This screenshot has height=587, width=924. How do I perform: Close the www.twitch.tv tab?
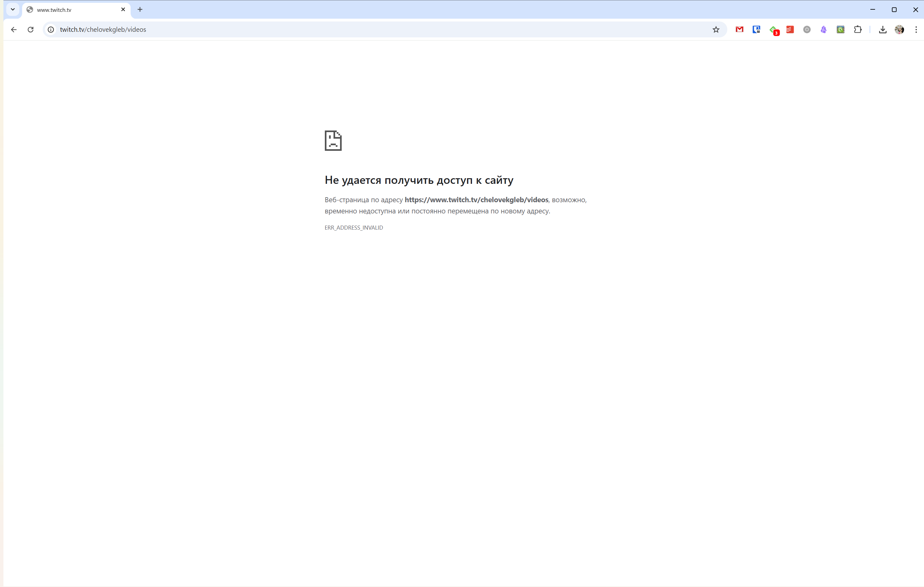pos(123,10)
